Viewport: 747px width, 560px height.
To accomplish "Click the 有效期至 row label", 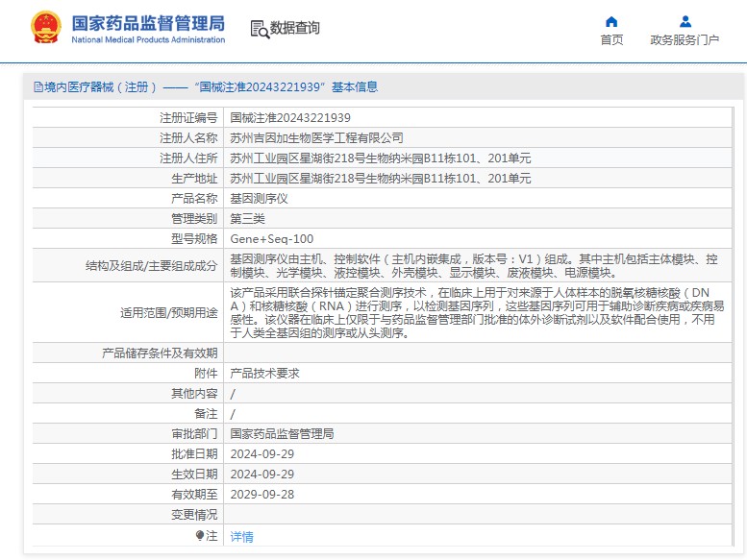I will [194, 495].
